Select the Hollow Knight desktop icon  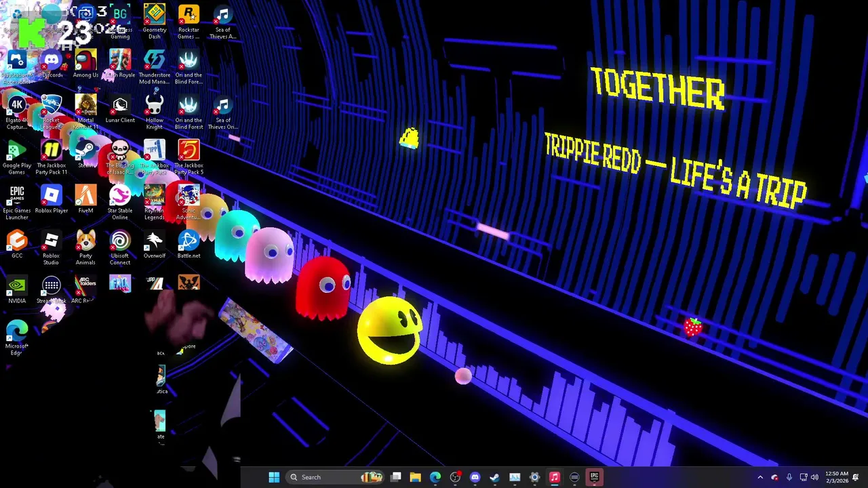click(154, 113)
